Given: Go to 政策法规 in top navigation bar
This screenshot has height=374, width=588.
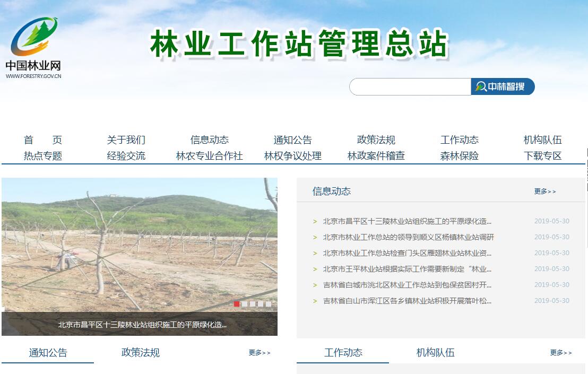Looking at the screenshot, I should pos(376,140).
